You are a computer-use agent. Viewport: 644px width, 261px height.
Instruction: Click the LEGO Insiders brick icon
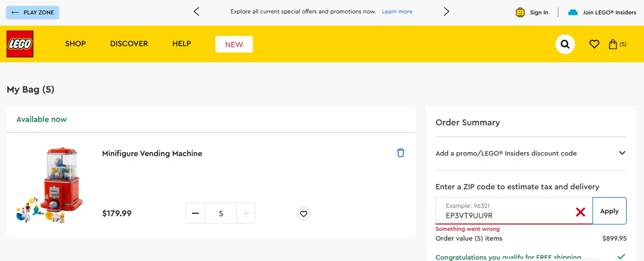pos(573,12)
